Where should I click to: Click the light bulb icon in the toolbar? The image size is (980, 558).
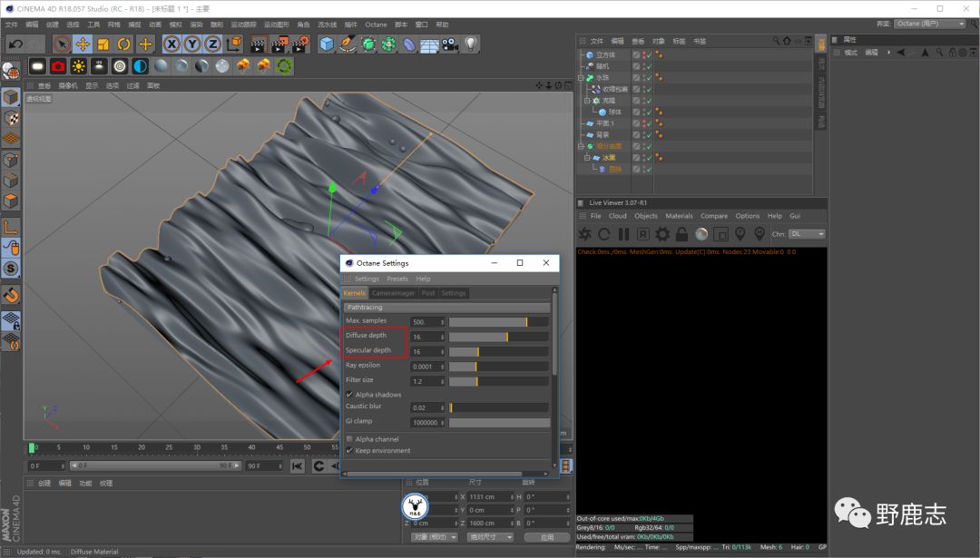pyautogui.click(x=471, y=44)
